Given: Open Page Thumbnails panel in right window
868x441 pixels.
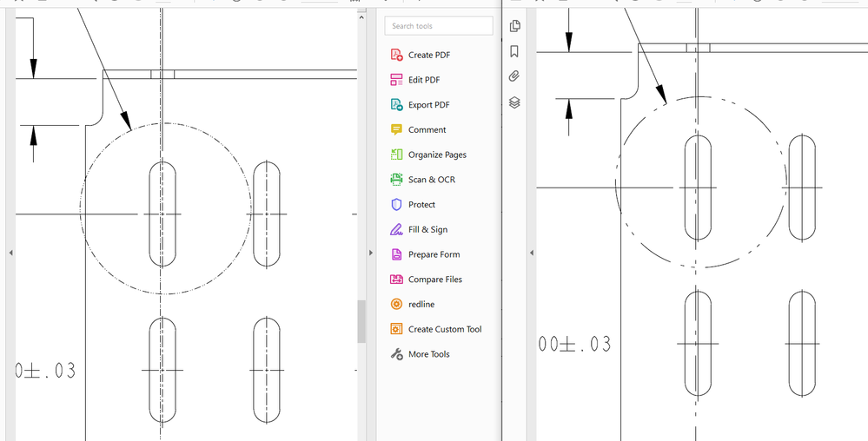Looking at the screenshot, I should pos(514,26).
